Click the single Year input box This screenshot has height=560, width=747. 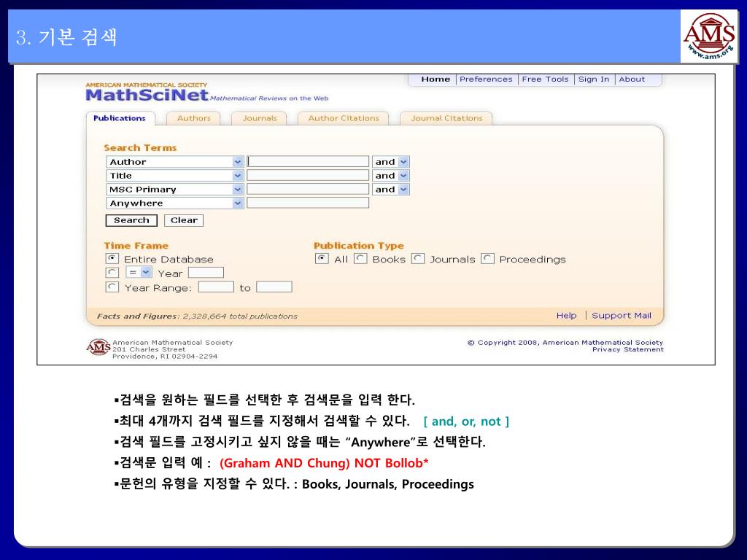tap(206, 273)
